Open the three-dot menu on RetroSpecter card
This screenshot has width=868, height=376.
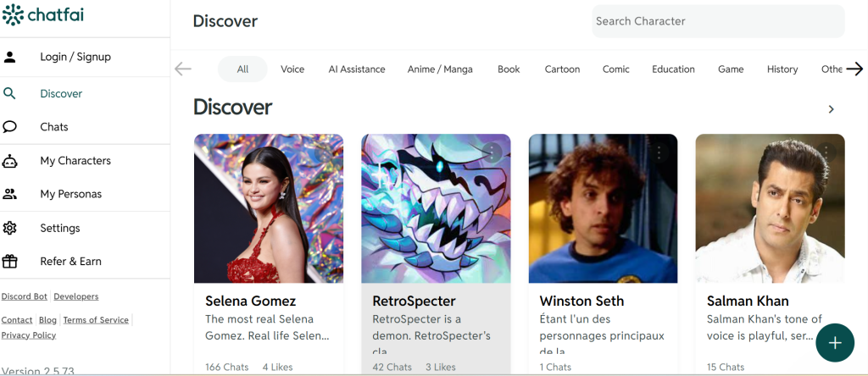(492, 152)
